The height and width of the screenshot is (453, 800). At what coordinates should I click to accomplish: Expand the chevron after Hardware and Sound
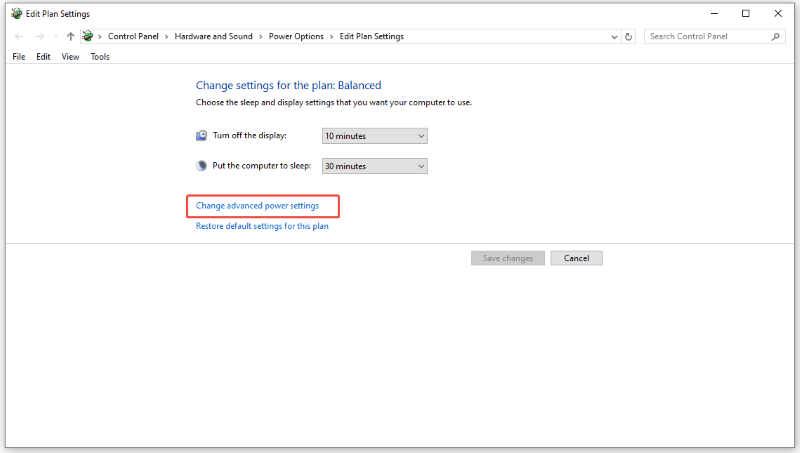click(x=260, y=37)
